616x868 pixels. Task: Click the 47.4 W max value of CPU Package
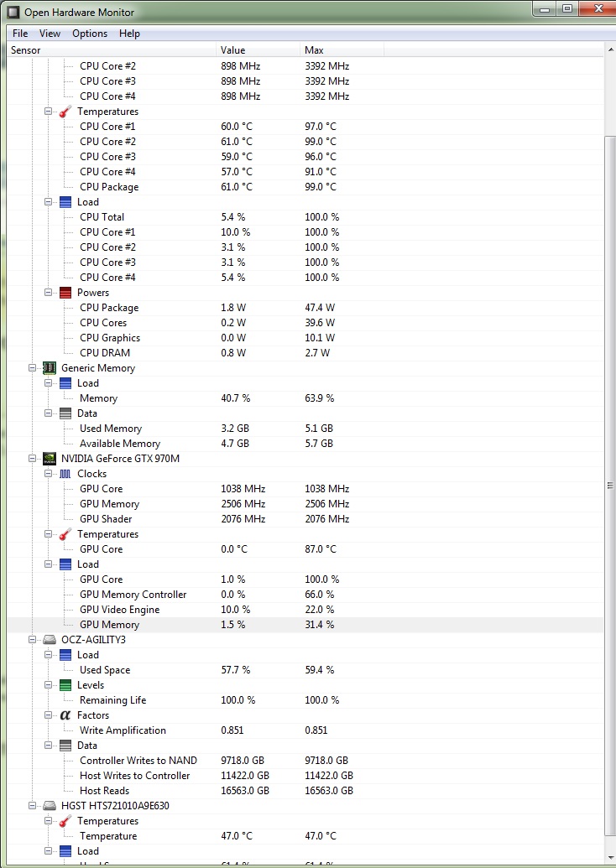320,308
